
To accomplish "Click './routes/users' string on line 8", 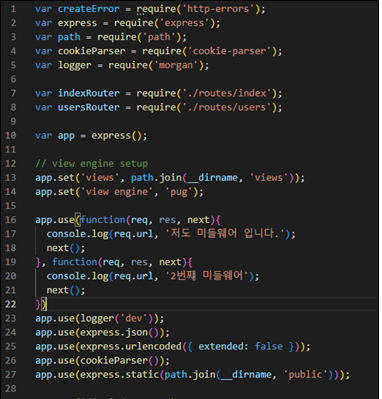I will (227, 107).
